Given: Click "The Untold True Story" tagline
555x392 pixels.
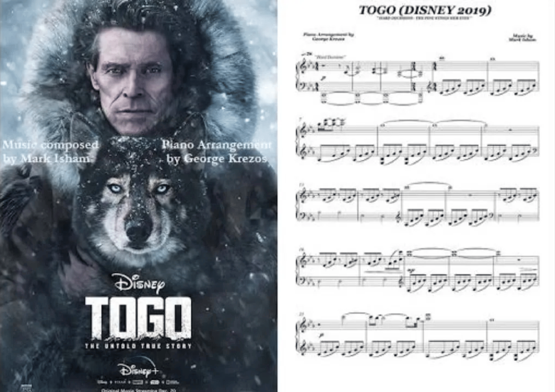Looking at the screenshot, I should tap(139, 346).
